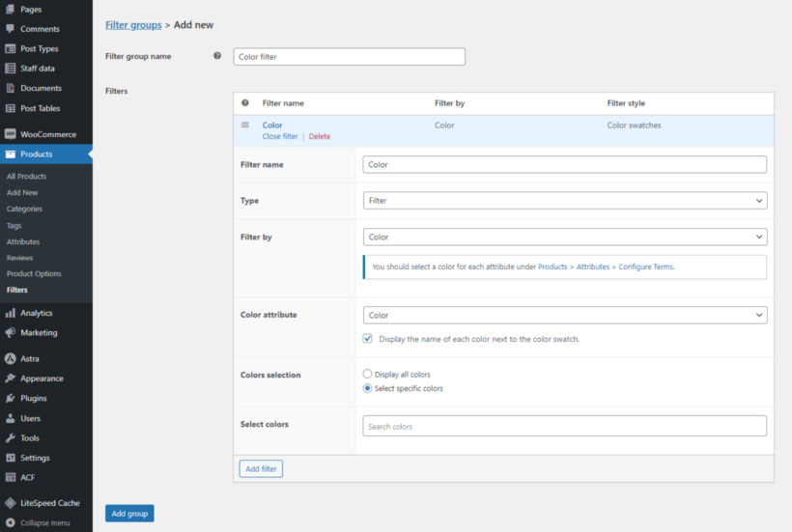Open Attributes submenu item
The image size is (792, 532).
tap(23, 241)
